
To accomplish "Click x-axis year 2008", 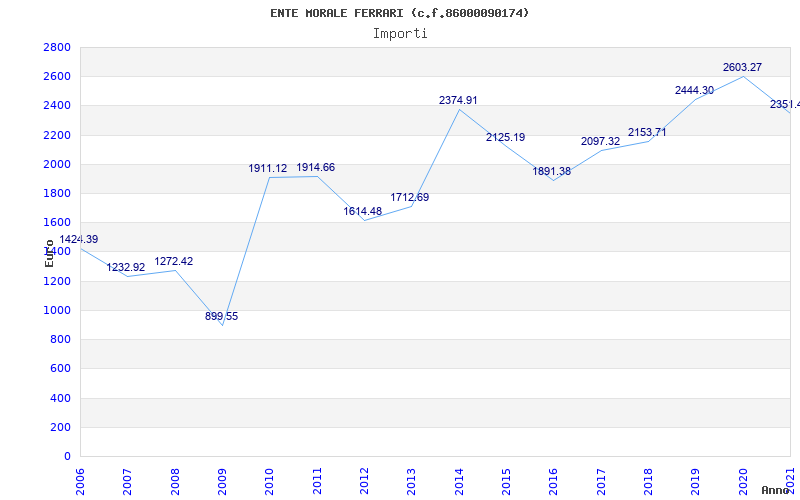I will (175, 481).
